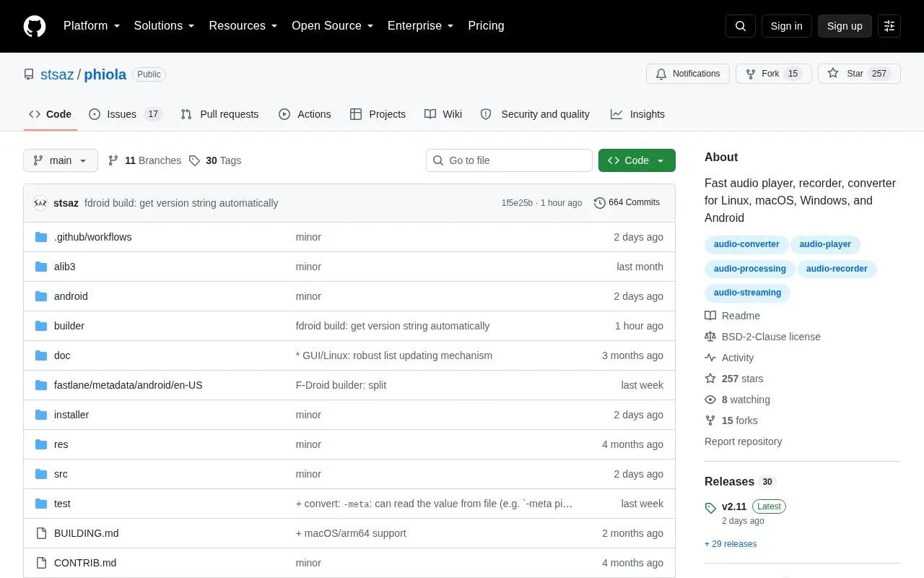View the 15 forks sidebar link
The height and width of the screenshot is (578, 924).
(731, 420)
